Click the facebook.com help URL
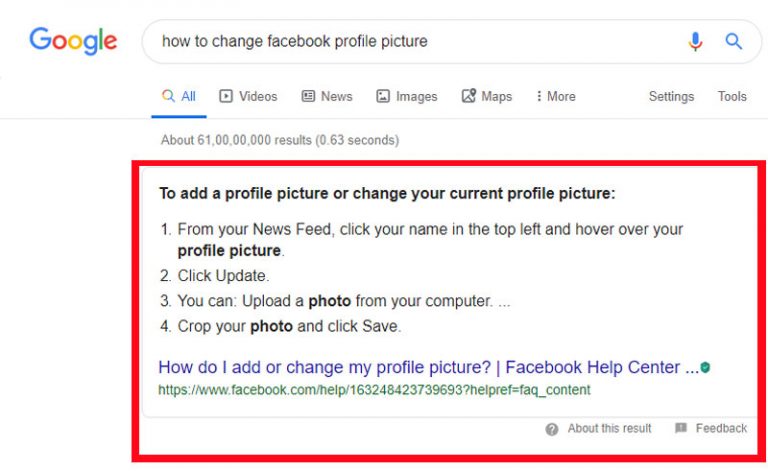 (374, 389)
